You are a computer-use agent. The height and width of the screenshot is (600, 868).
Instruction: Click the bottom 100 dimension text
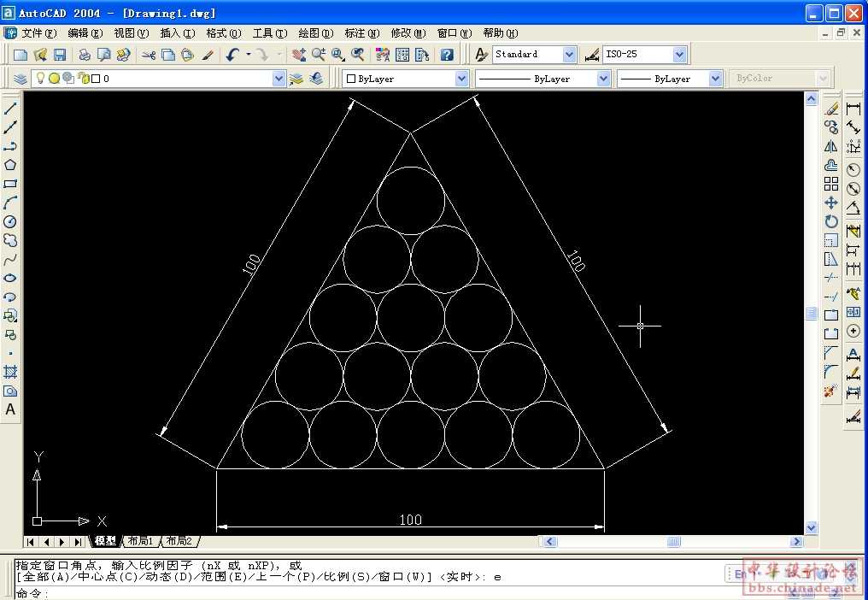click(x=410, y=520)
